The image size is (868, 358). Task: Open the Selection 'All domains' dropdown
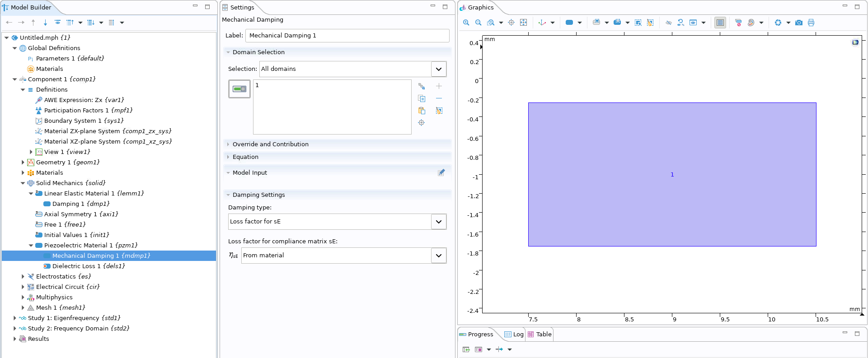click(x=438, y=69)
